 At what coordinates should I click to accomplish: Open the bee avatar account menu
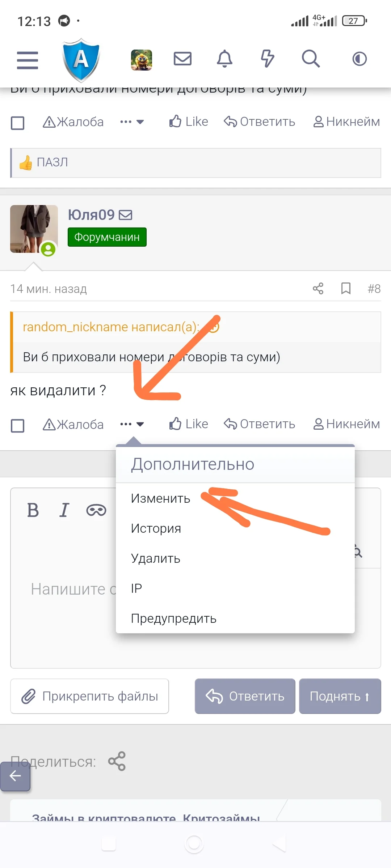coord(142,60)
